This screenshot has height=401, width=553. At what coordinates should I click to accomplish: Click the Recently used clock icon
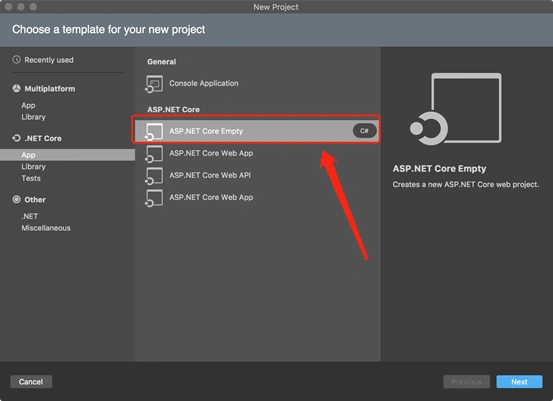point(17,60)
